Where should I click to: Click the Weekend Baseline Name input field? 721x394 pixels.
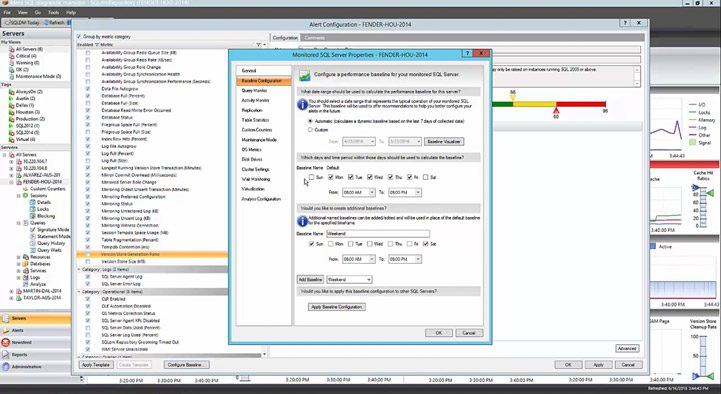click(x=378, y=234)
